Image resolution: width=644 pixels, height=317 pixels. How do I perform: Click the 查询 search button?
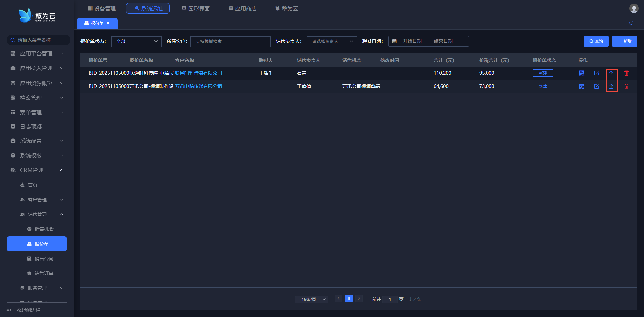tap(596, 41)
